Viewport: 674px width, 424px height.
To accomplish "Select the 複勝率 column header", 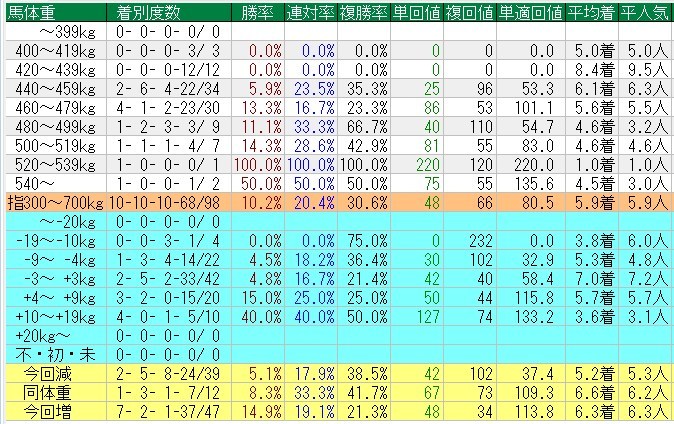I will click(363, 11).
